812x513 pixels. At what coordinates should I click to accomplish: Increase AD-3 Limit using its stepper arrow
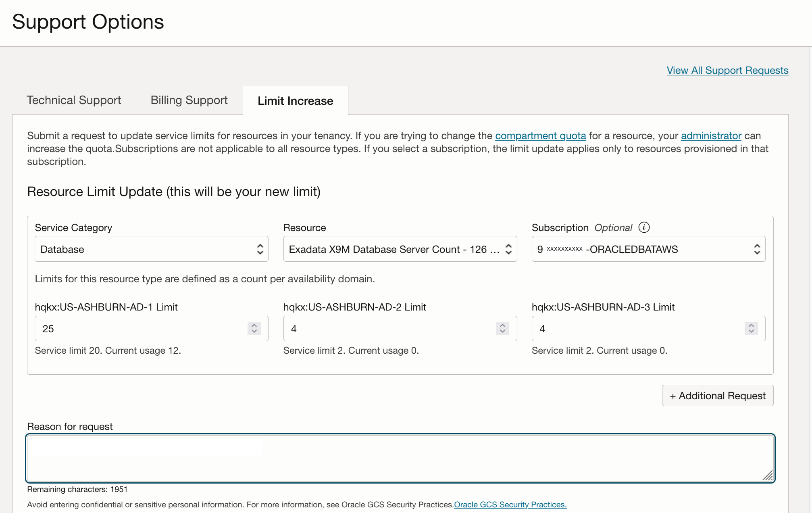751,325
